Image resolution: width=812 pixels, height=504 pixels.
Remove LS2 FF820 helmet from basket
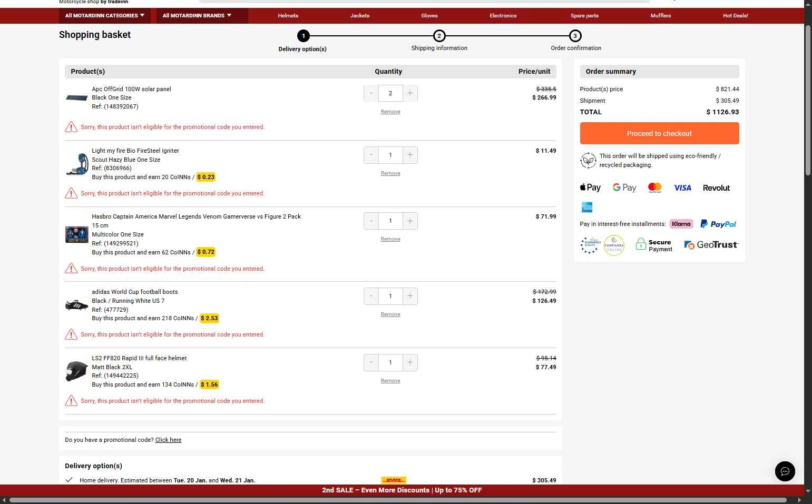click(390, 381)
